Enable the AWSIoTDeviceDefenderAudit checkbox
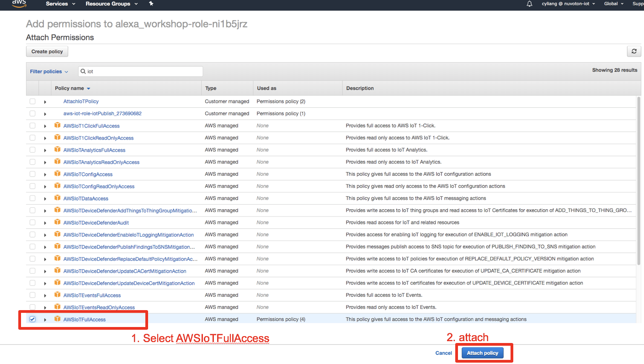The width and height of the screenshot is (644, 364). click(32, 222)
